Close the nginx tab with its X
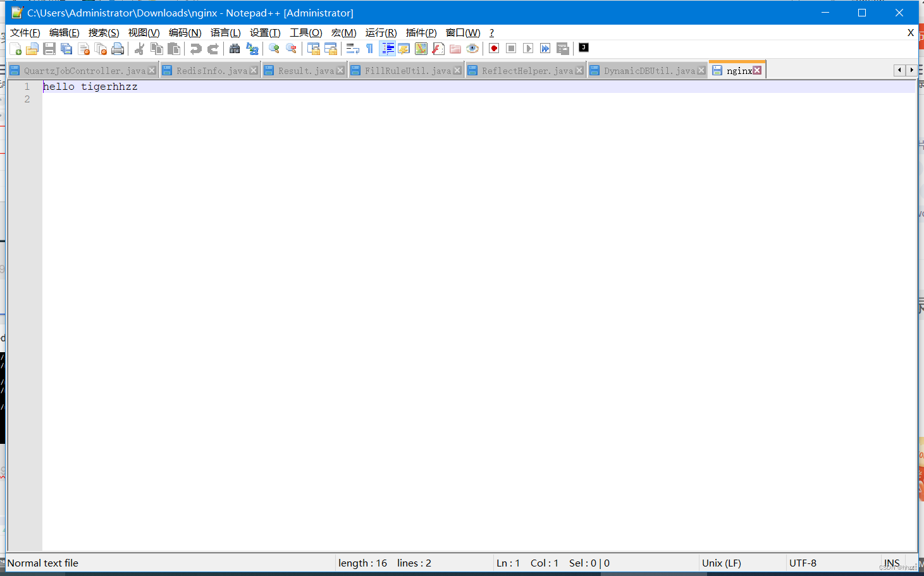The width and height of the screenshot is (924, 576). [757, 70]
